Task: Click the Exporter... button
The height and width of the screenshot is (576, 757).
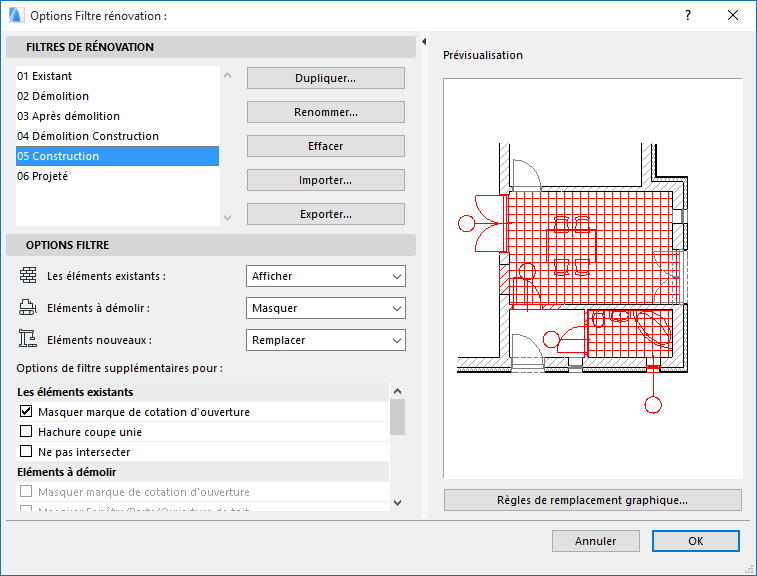Action: 326,214
